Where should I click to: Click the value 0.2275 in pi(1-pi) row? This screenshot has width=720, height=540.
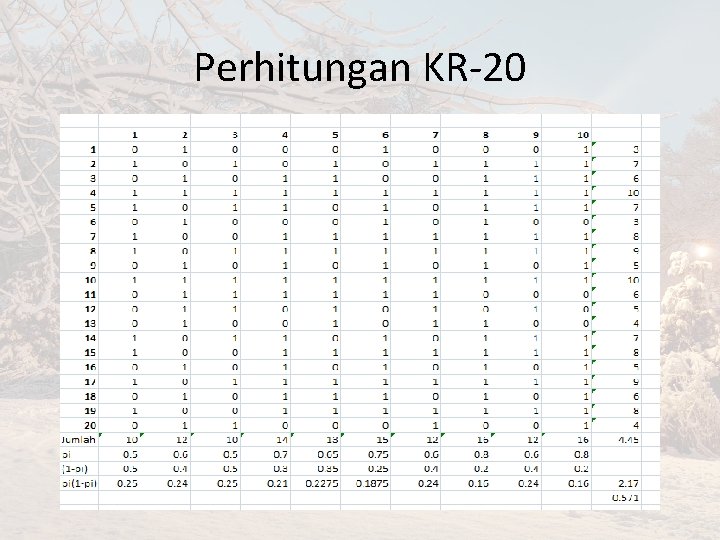point(321,484)
